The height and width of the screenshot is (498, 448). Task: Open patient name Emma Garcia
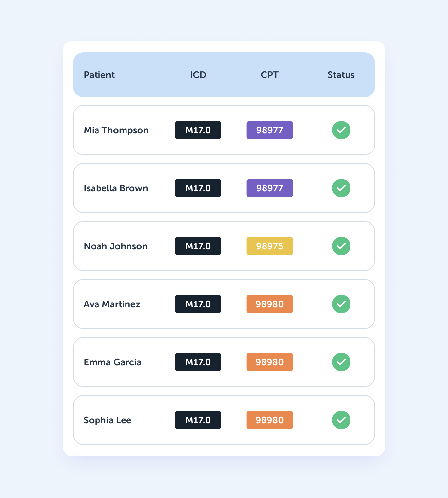tap(112, 362)
